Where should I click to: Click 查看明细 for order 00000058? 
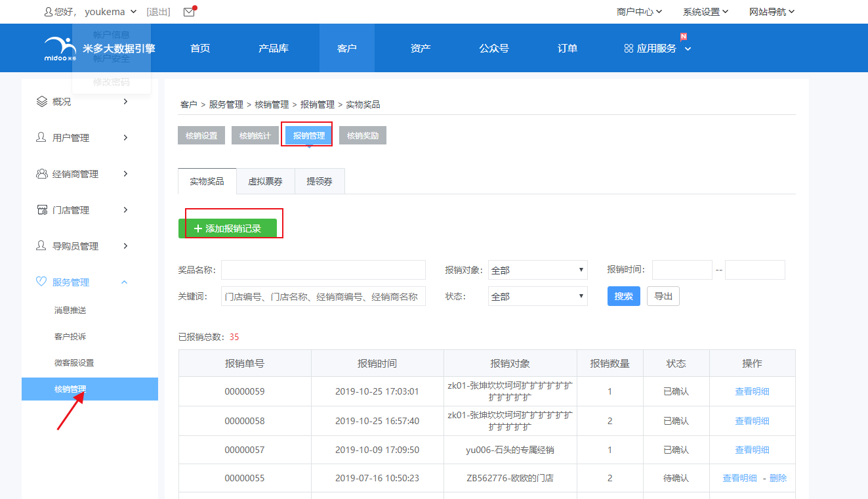[753, 421]
